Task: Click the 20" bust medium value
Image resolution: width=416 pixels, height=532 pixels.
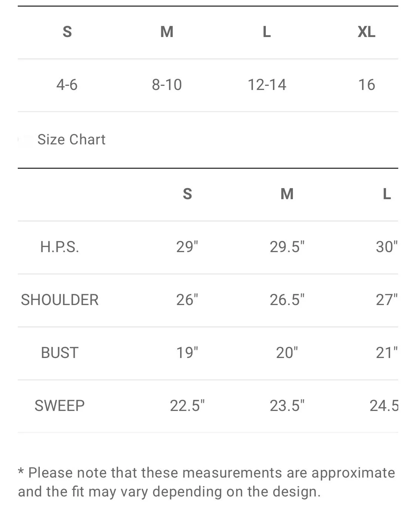Action: tap(287, 353)
